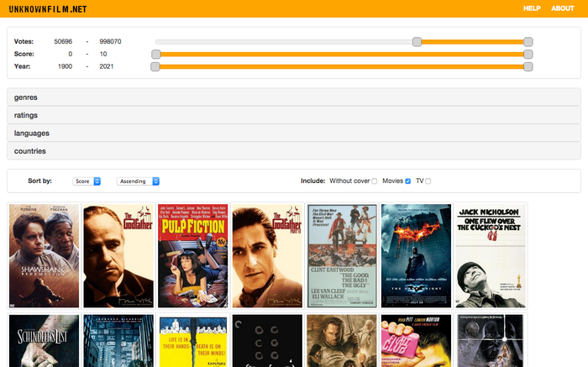This screenshot has width=588, height=367.
Task: Expand the genres filter panel
Action: click(x=294, y=97)
